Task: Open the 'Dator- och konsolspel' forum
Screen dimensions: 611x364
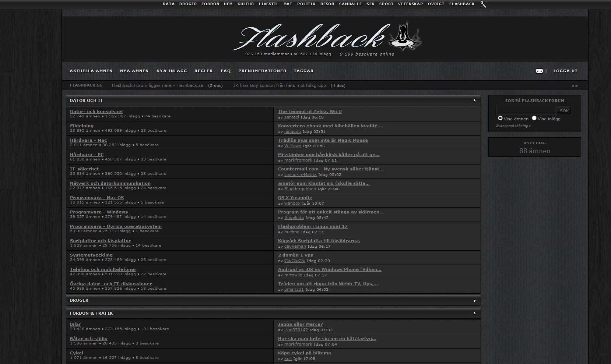Action: pos(96,112)
